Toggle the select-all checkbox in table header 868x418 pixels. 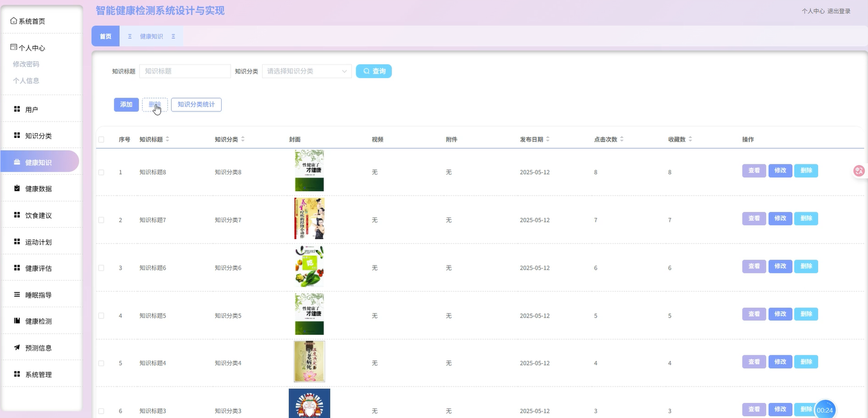(101, 139)
